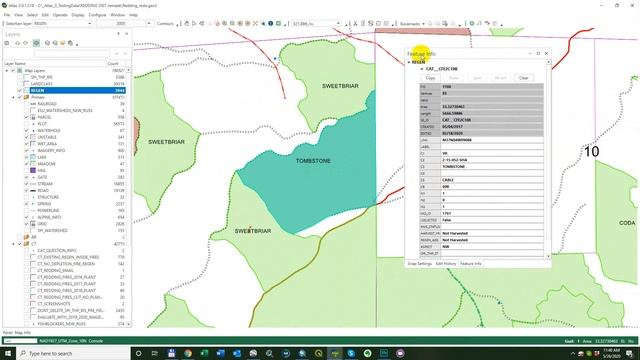The width and height of the screenshot is (640, 360).
Task: Click the Count column header
Action: (116, 64)
